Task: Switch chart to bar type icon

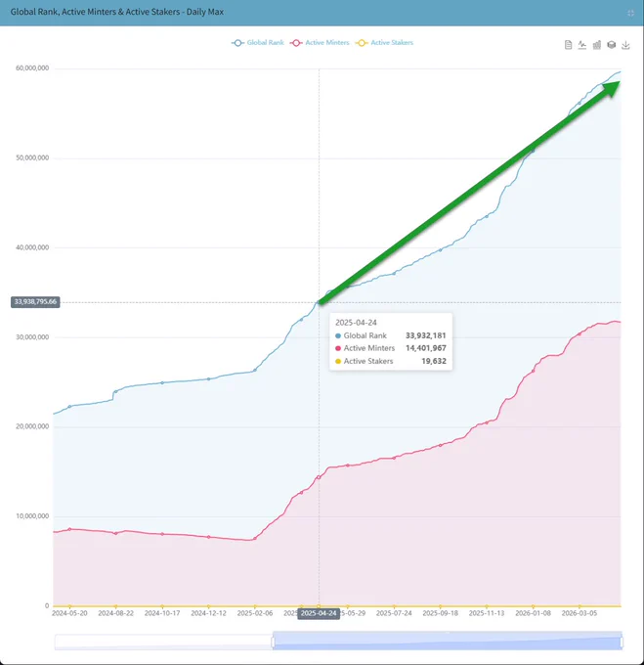Action: click(596, 45)
